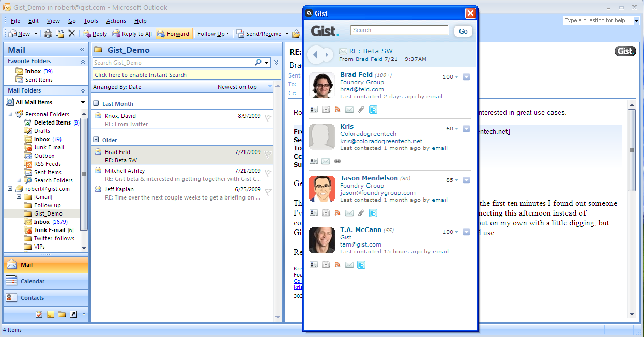
Task: Open Jason Mendelson's RSS feed icon
Action: click(x=338, y=213)
